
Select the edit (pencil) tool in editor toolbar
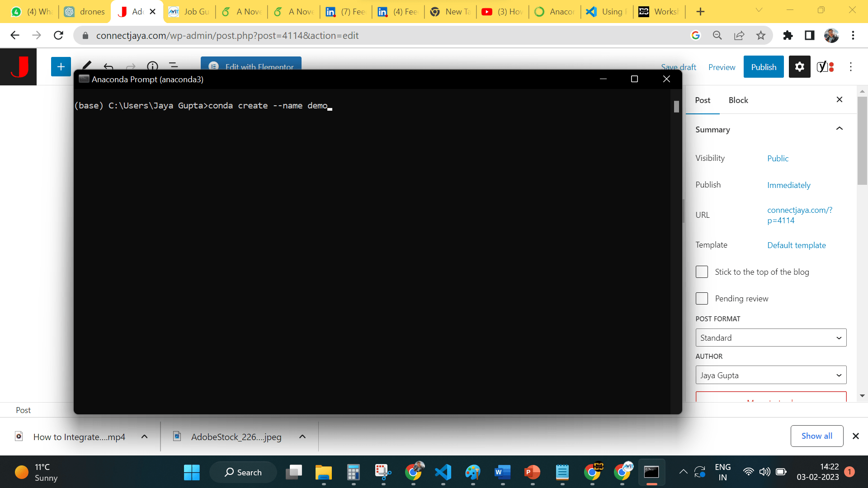pos(86,66)
